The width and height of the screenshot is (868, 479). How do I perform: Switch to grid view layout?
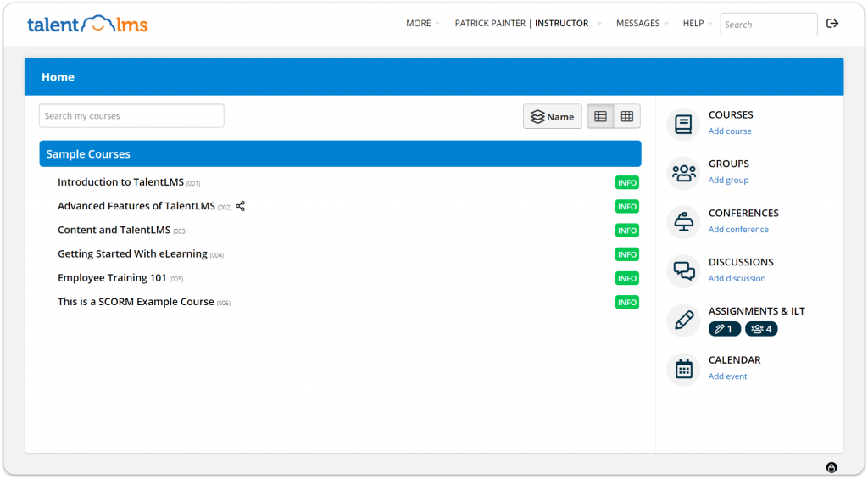(627, 117)
